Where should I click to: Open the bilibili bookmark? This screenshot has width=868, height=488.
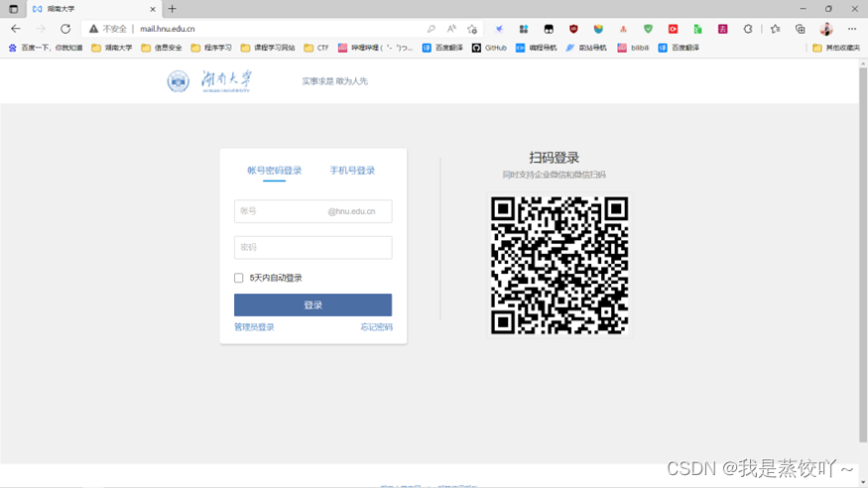pos(633,49)
